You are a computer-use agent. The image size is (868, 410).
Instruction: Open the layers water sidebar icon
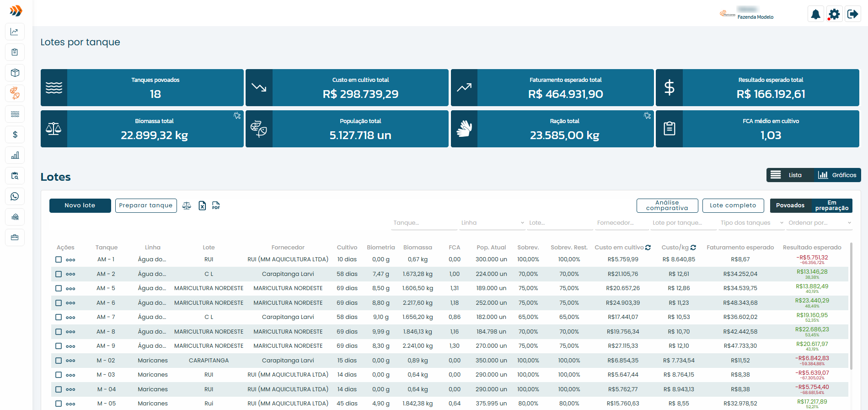pyautogui.click(x=15, y=217)
